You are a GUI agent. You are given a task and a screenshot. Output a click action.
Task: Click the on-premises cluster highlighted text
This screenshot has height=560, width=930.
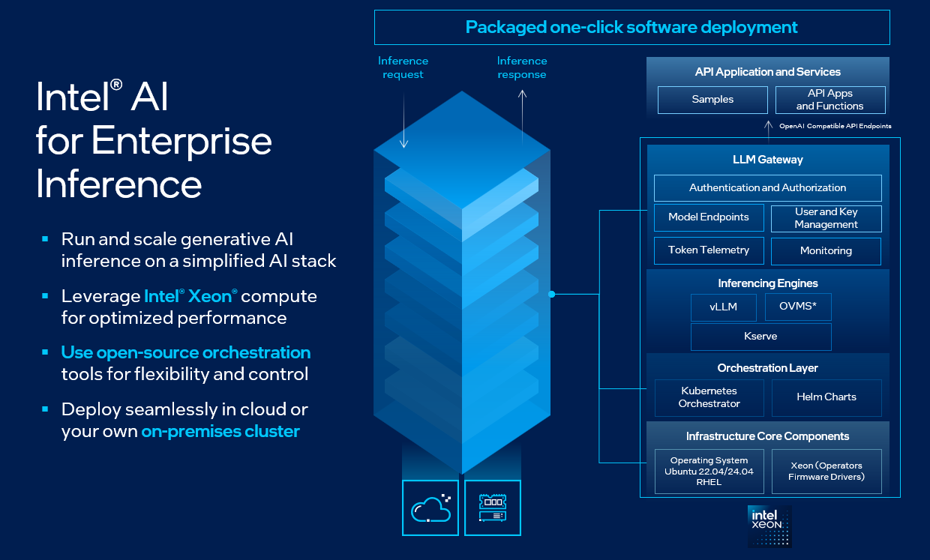pyautogui.click(x=220, y=432)
